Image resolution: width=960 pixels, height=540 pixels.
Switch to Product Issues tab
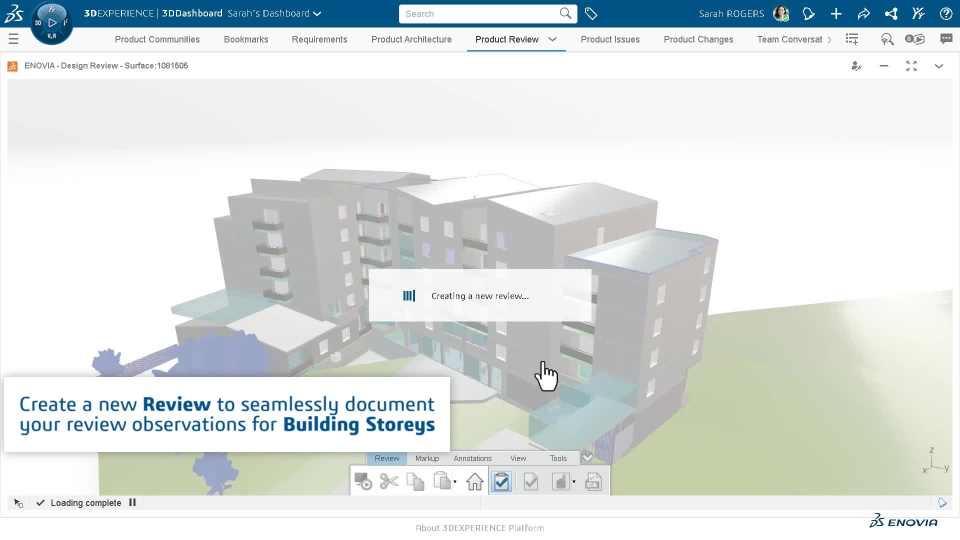(610, 39)
